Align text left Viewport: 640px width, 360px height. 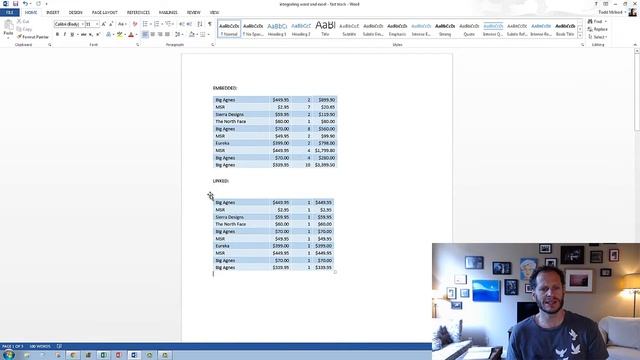pyautogui.click(x=145, y=35)
